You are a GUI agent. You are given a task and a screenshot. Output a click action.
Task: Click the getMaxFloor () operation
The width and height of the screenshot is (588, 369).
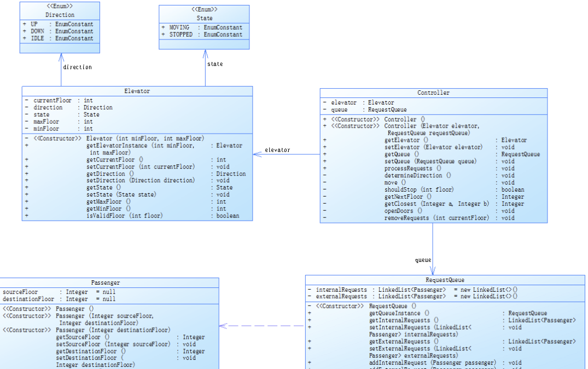pyautogui.click(x=126, y=202)
